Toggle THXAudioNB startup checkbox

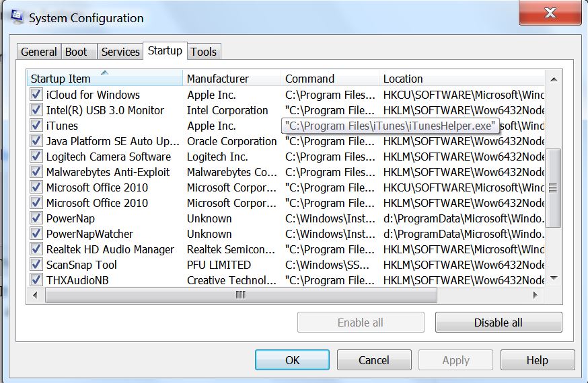pos(36,280)
